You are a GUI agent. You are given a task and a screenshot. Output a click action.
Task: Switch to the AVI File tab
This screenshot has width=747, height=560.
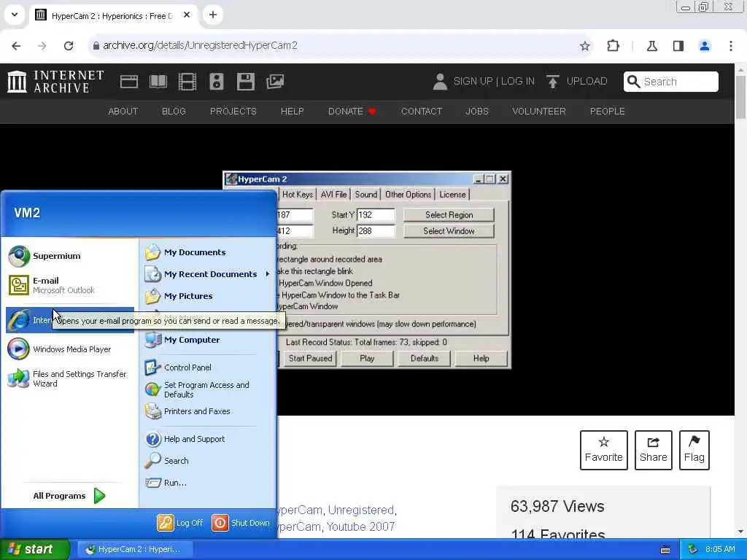(x=333, y=194)
